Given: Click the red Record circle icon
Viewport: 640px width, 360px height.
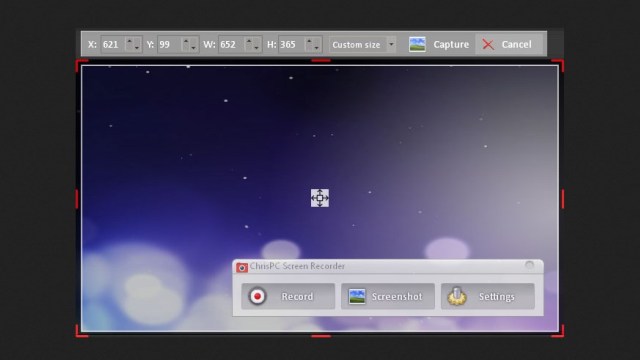Looking at the screenshot, I should pyautogui.click(x=257, y=296).
